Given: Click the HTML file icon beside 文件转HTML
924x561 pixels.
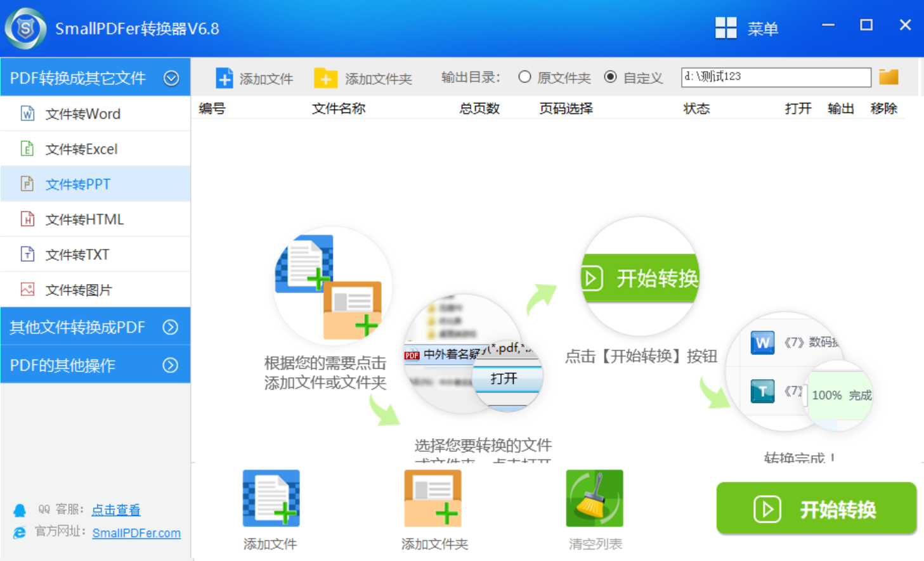Looking at the screenshot, I should tap(27, 219).
